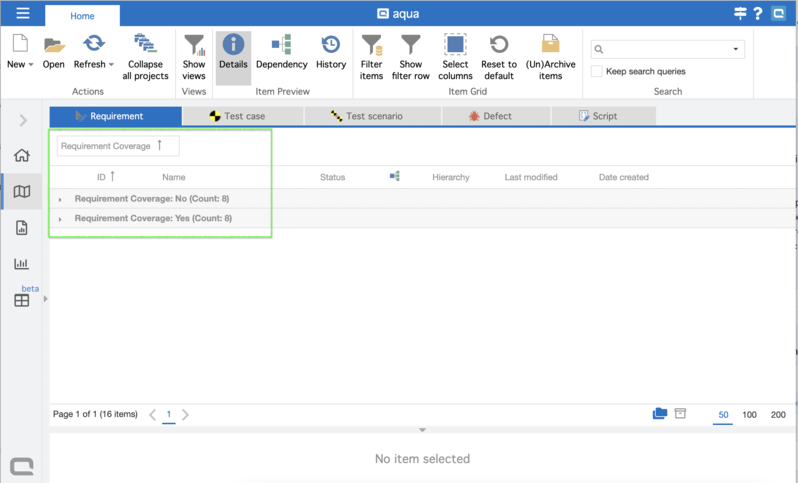Image resolution: width=798 pixels, height=483 pixels.
Task: Click the (Un)Archive items icon
Action: 550,46
